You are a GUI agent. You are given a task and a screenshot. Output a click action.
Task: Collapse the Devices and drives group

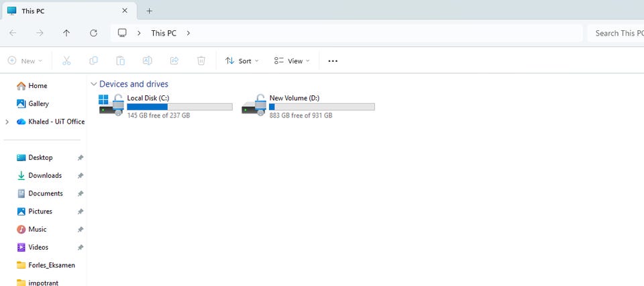coord(94,84)
